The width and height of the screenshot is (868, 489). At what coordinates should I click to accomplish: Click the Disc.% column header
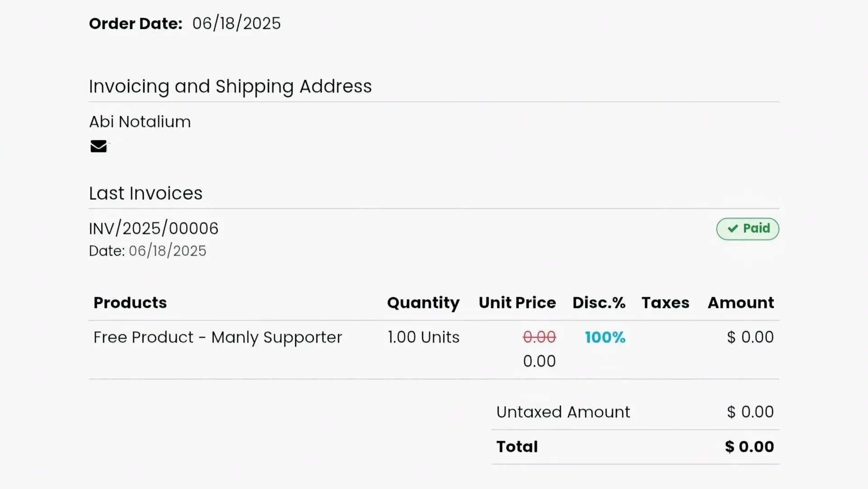tap(599, 303)
